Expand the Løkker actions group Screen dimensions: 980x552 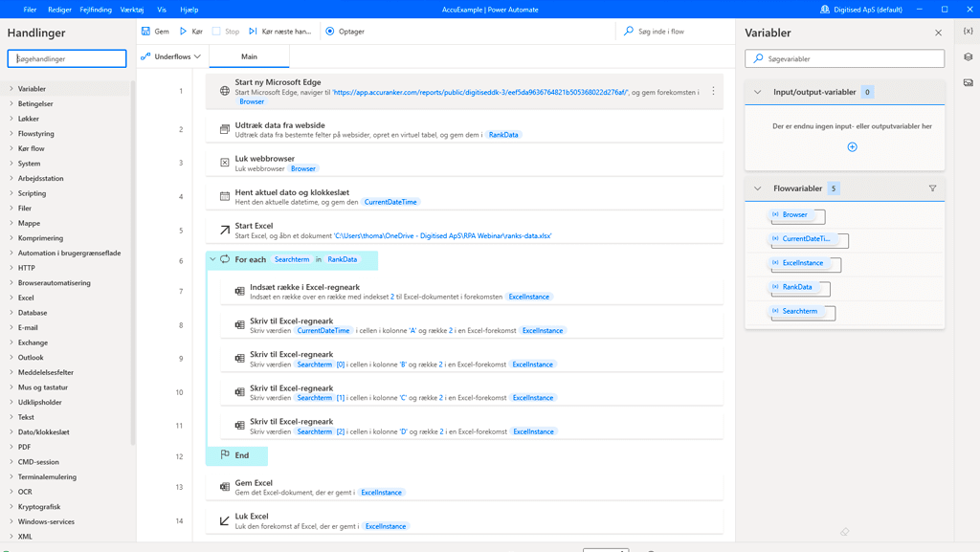click(11, 119)
